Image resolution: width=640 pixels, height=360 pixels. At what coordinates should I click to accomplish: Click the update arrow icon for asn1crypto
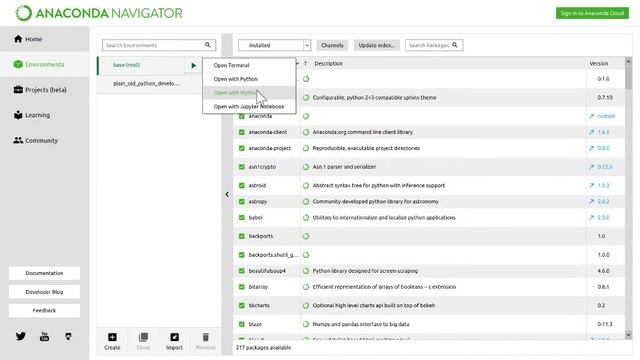pos(591,167)
